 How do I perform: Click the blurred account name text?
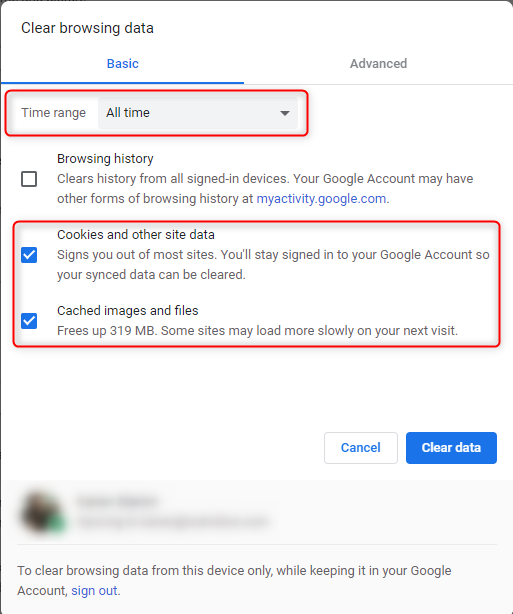point(117,501)
